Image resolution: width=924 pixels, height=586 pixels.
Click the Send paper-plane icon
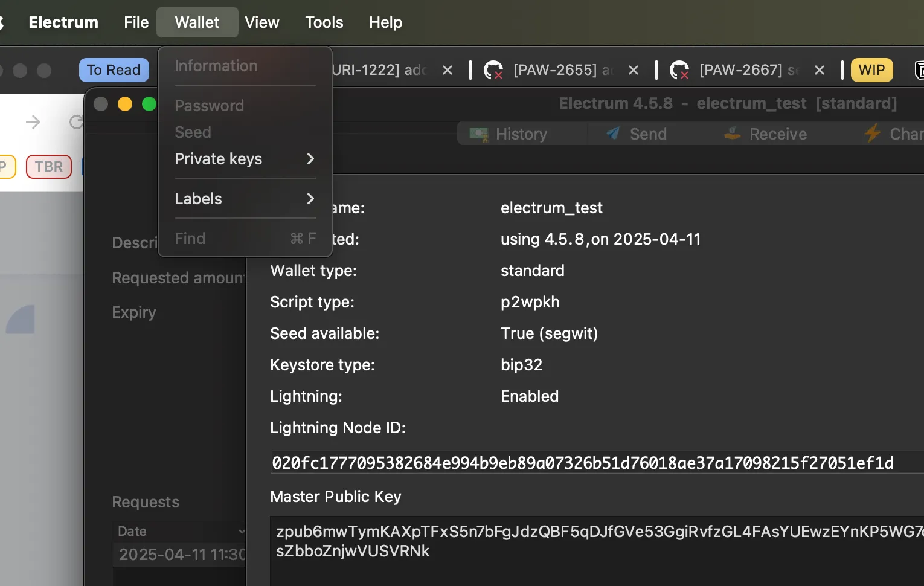point(613,134)
